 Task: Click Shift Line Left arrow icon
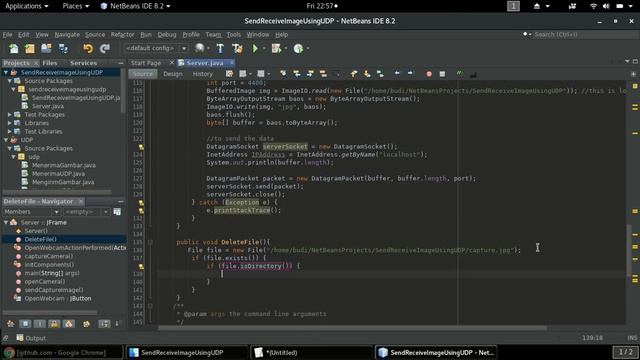click(x=397, y=74)
